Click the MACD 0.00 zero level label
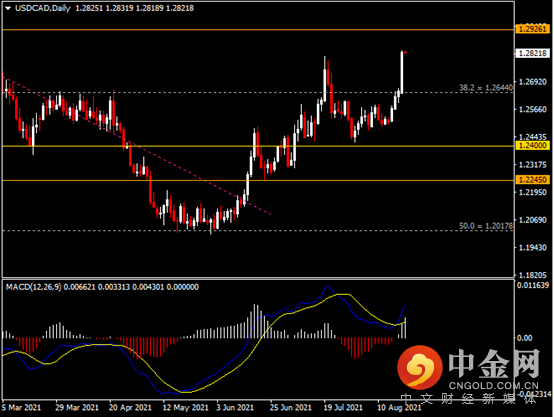This screenshot has height=417, width=554. pos(525,338)
